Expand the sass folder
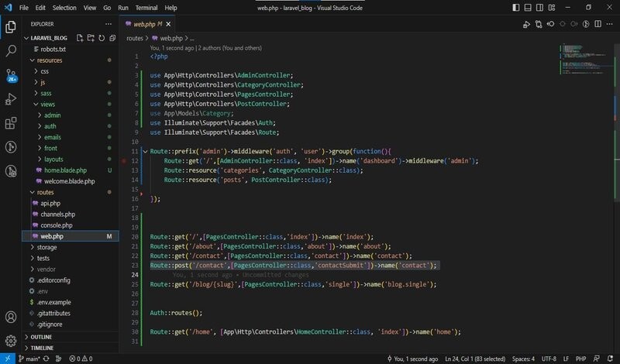The height and width of the screenshot is (364, 620). coord(36,93)
